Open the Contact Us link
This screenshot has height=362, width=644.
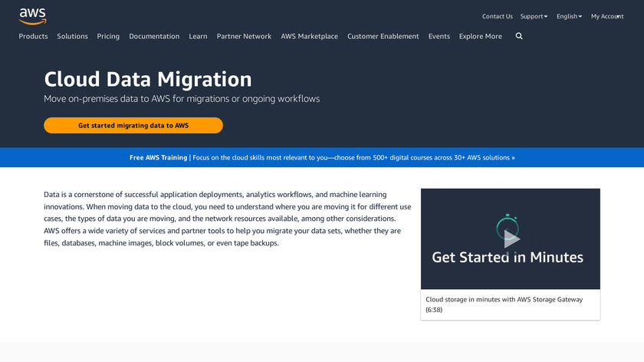coord(498,16)
